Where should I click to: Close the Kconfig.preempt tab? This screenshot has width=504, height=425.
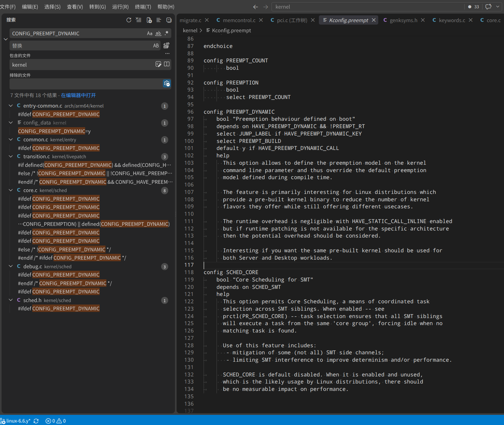coord(374,20)
